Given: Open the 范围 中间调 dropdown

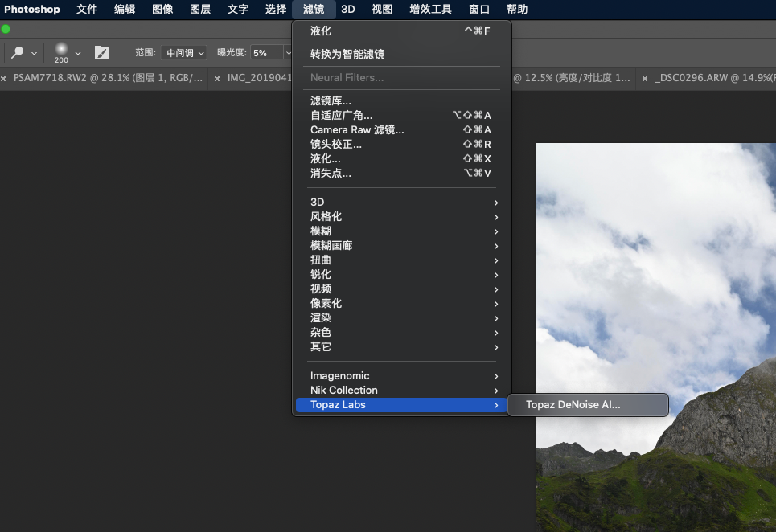Looking at the screenshot, I should coord(183,52).
